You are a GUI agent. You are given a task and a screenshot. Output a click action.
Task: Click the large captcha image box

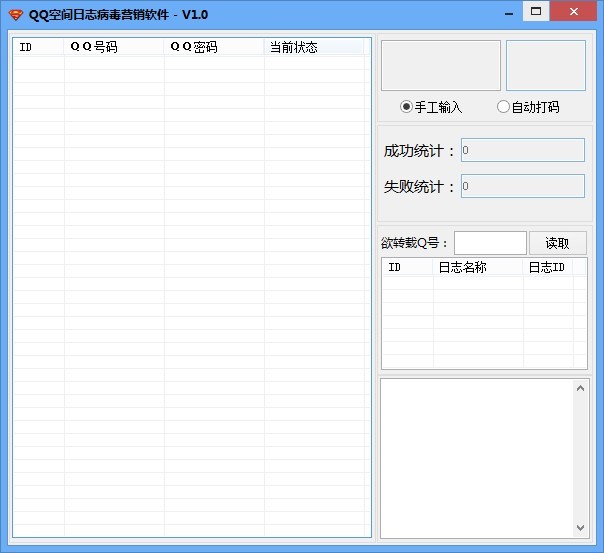tap(441, 65)
